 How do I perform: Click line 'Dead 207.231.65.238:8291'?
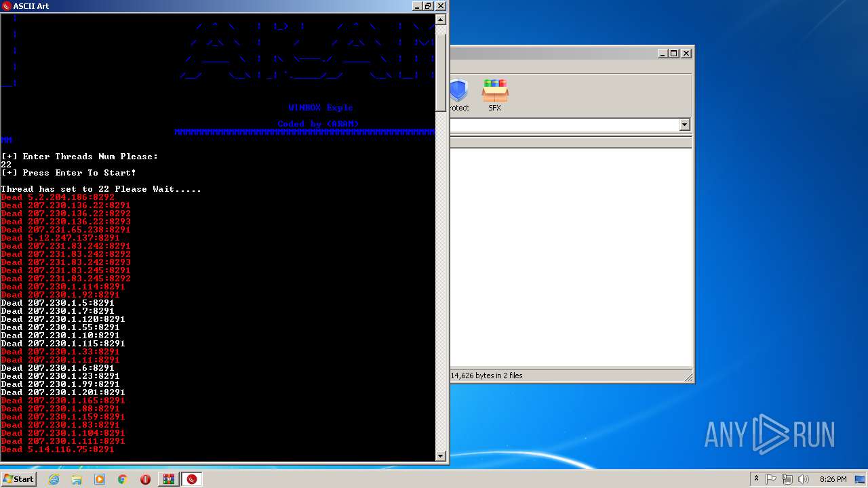[66, 230]
